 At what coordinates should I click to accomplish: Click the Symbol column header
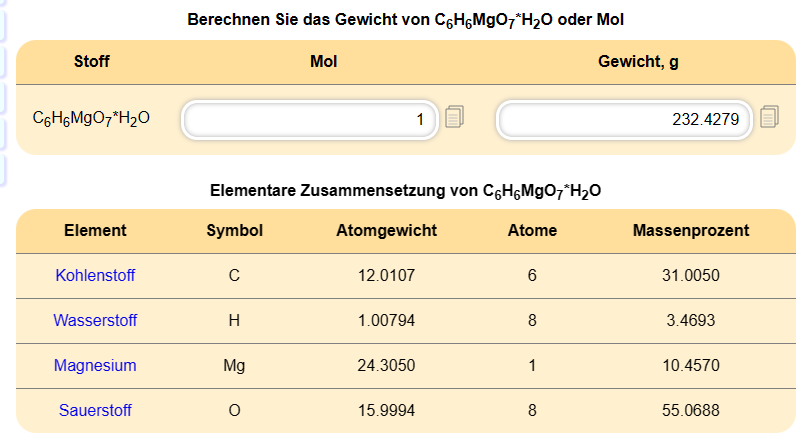coord(234,231)
